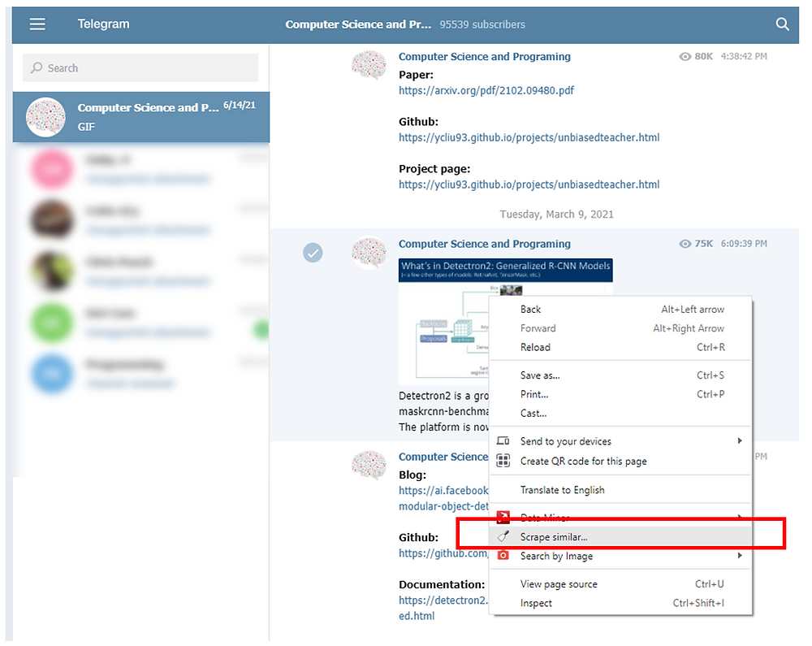Click the search magnifier in header
The width and height of the screenshot is (812, 646).
click(x=782, y=24)
